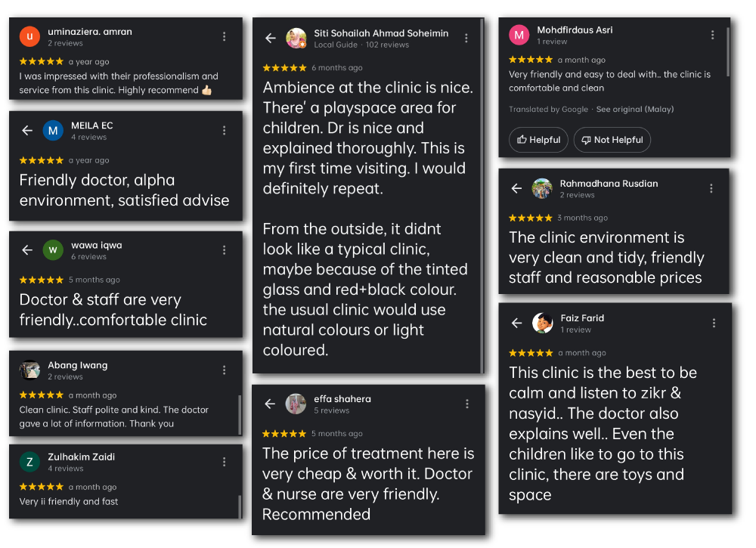Open three-dot menu on Siti Sohailah review
This screenshot has width=756, height=548.
pyautogui.click(x=466, y=39)
